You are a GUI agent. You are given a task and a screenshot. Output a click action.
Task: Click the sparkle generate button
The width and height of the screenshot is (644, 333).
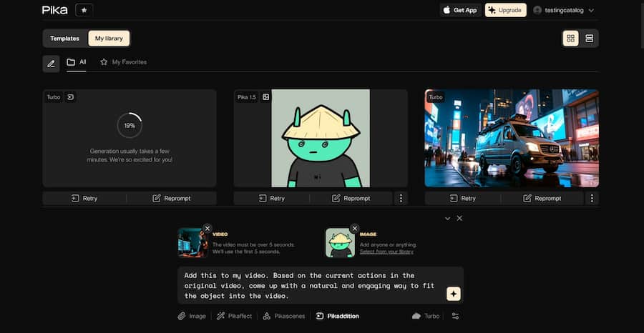point(454,294)
